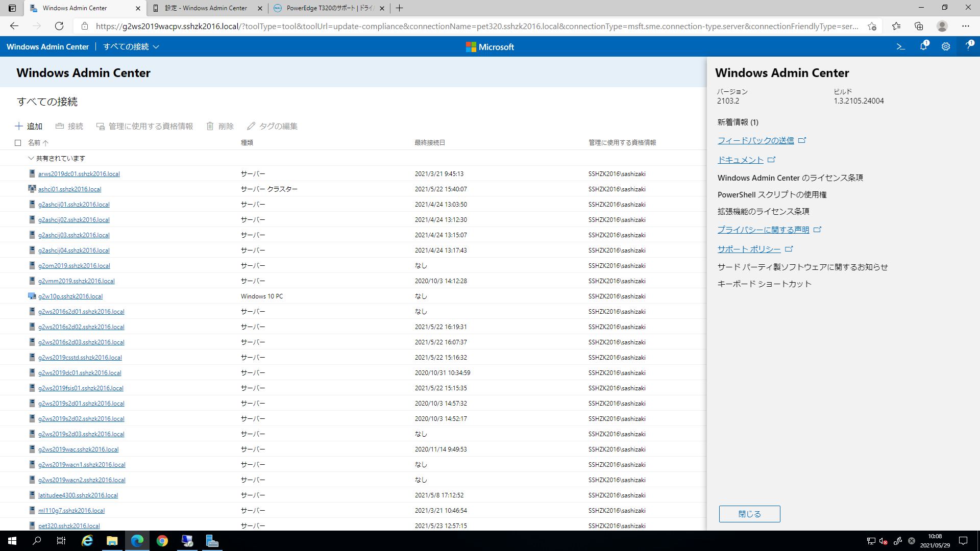Open browser favorites list icon

coord(896,26)
